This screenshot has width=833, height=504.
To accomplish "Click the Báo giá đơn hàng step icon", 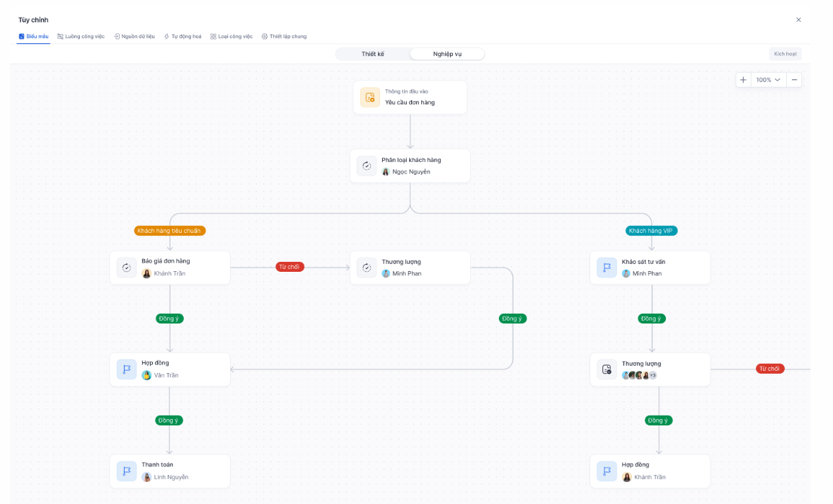I will click(127, 268).
